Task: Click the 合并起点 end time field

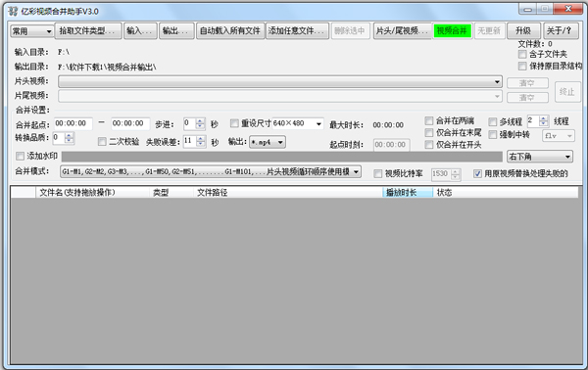Action: coord(129,123)
